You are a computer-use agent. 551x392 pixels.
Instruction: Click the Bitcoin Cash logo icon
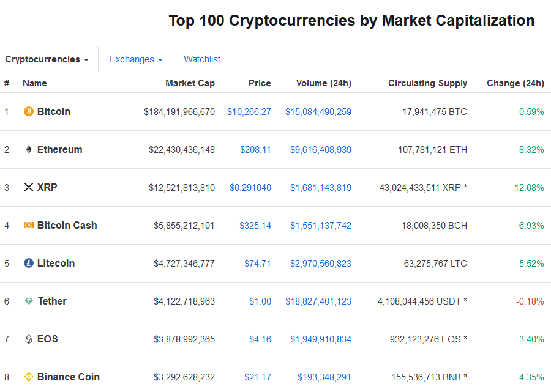pyautogui.click(x=28, y=225)
